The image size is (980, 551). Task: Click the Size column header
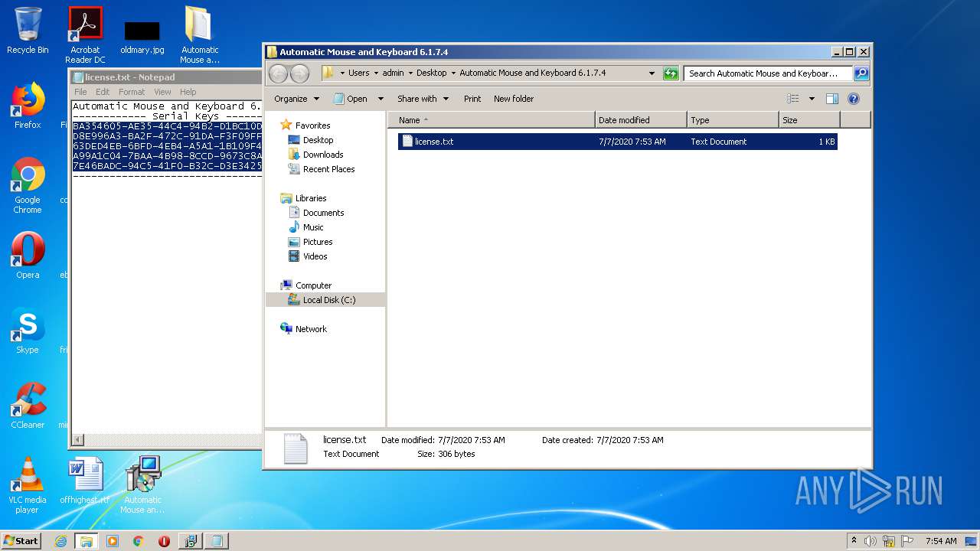[x=809, y=120]
